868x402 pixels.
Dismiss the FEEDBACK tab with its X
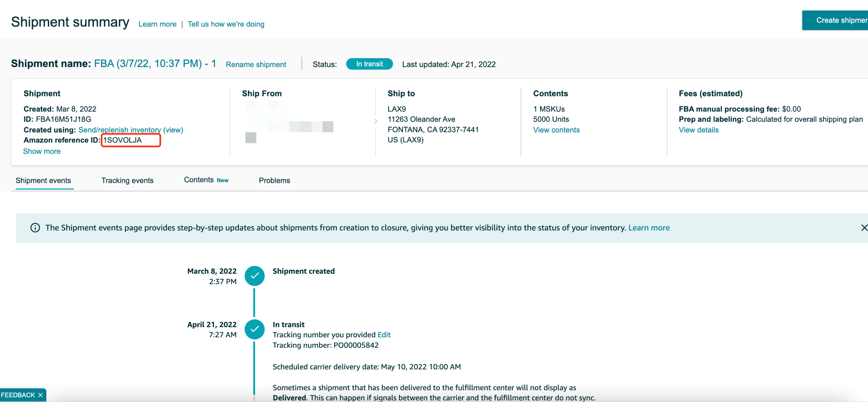point(40,395)
